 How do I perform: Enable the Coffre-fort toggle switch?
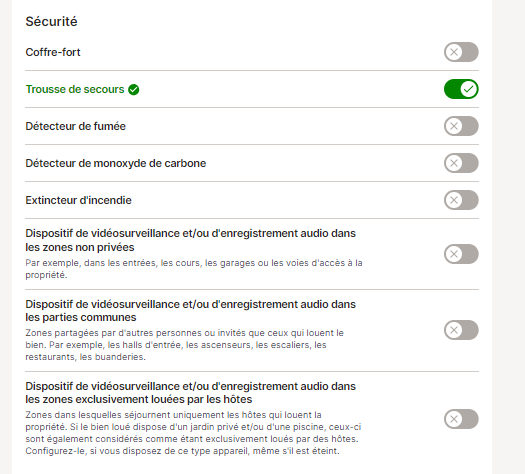461,52
